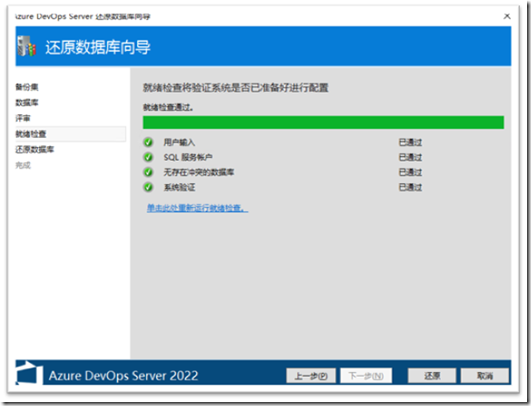Screen dimensions: 531x406
Task: Select the 就绪检查 step in sidebar
Action: [x=70, y=134]
